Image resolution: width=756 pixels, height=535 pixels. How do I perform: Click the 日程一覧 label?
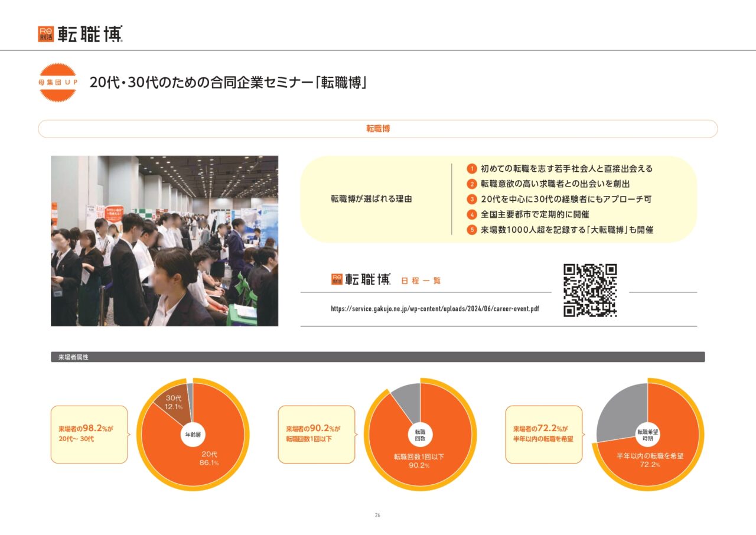click(x=421, y=281)
